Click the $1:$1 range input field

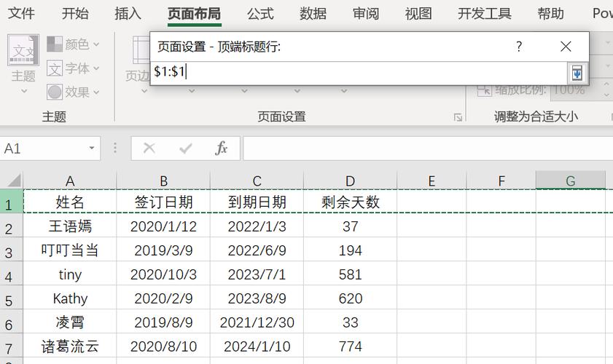click(x=359, y=73)
